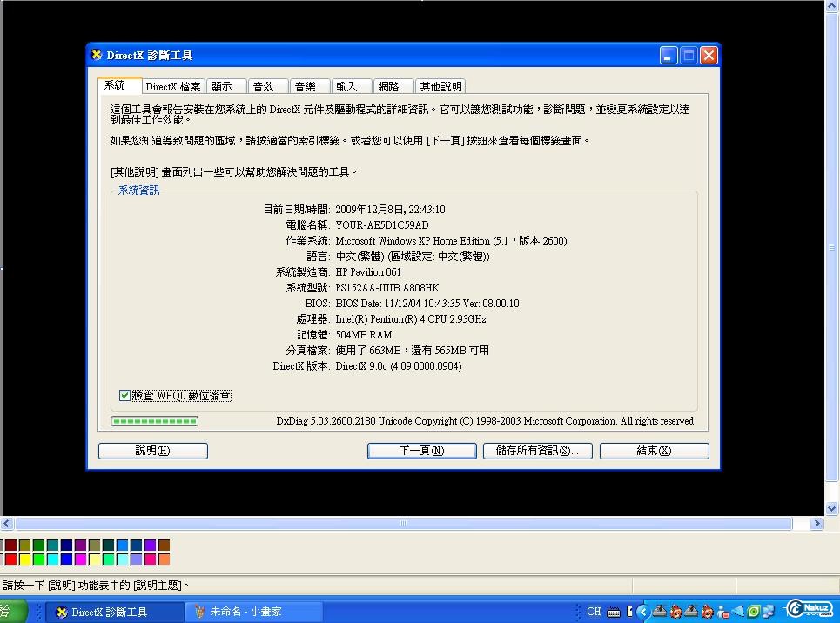840x623 pixels.
Task: Switch to 未命名 - 小畫家 taskbar button
Action: [x=245, y=612]
